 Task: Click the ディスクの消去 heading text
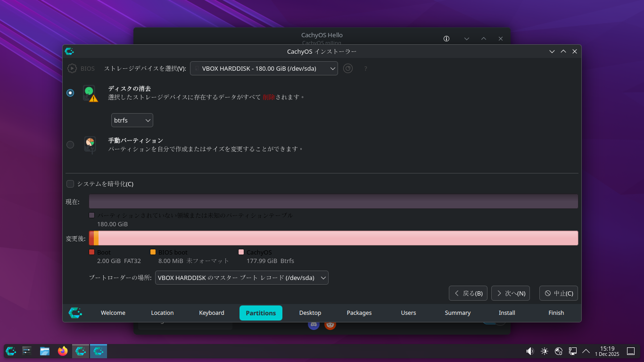[x=129, y=89]
